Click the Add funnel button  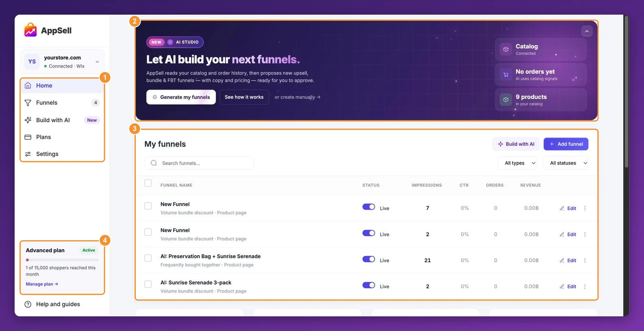[566, 144]
